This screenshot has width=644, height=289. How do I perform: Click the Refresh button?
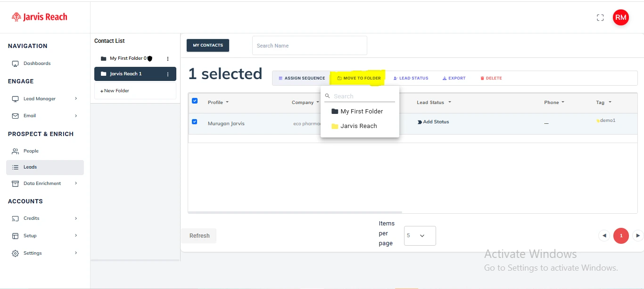199,236
